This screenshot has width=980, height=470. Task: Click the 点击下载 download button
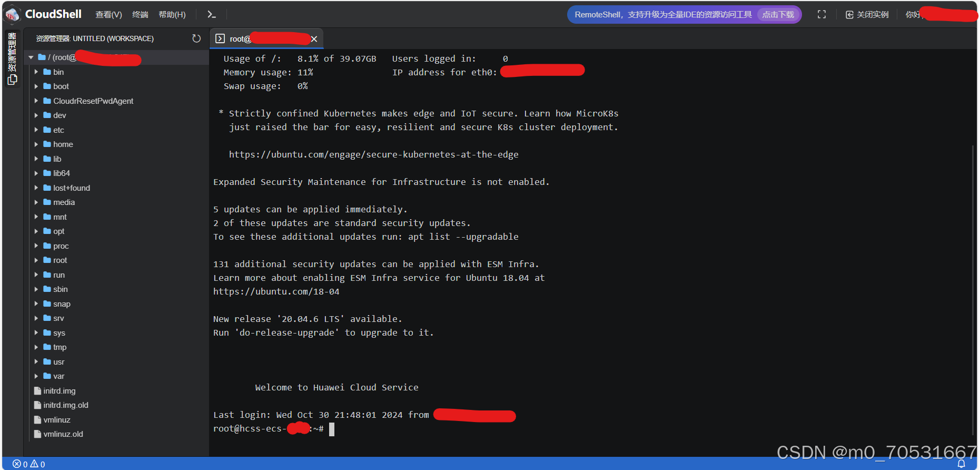(778, 15)
